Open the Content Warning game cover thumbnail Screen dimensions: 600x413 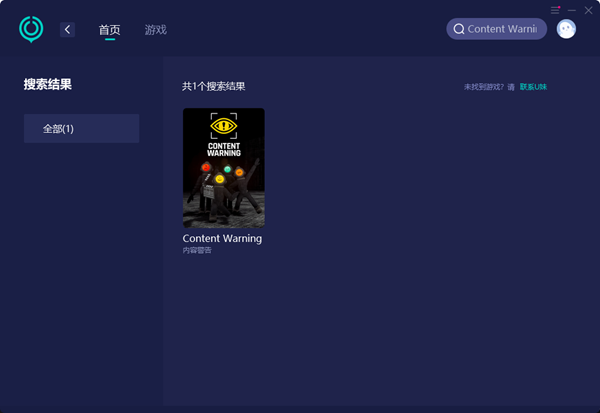223,167
